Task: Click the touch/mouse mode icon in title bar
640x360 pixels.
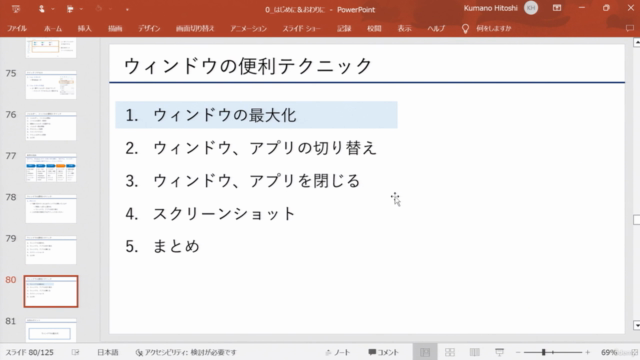Action: click(x=41, y=9)
